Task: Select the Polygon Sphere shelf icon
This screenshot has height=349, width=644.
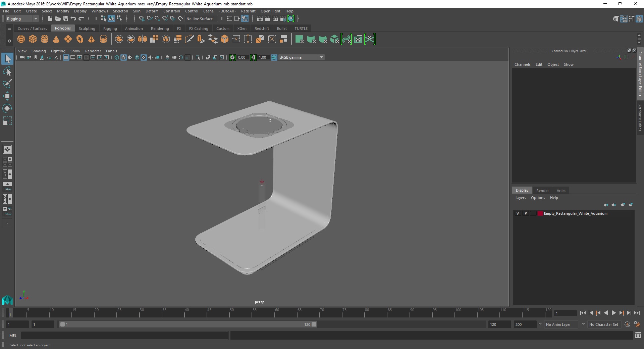Action: 21,39
